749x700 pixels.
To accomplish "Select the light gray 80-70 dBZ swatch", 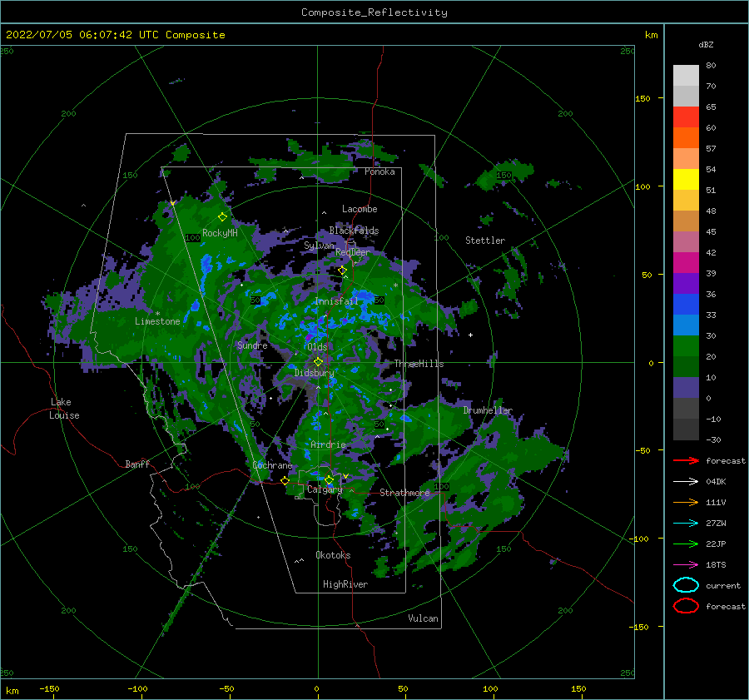I will pos(686,76).
